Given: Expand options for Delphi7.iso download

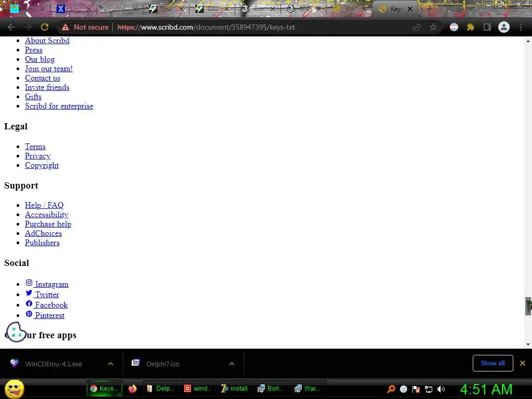Looking at the screenshot, I should click(x=232, y=364).
